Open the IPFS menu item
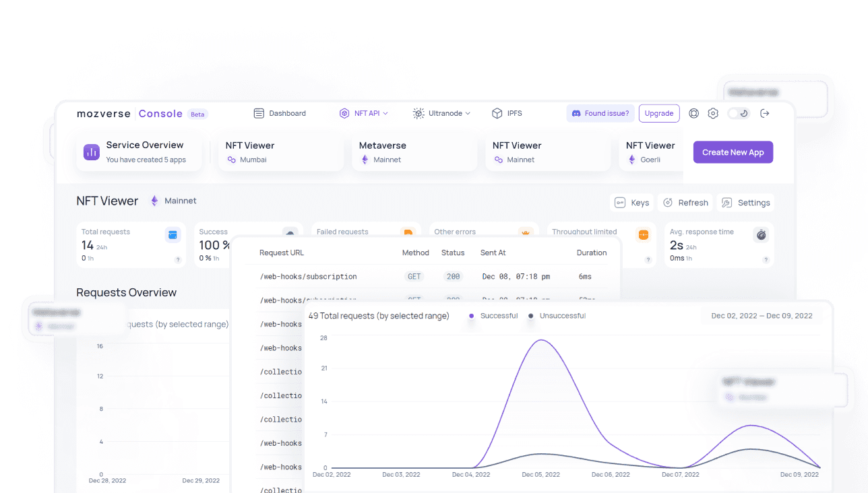Screen dimensions: 868x493 point(507,113)
